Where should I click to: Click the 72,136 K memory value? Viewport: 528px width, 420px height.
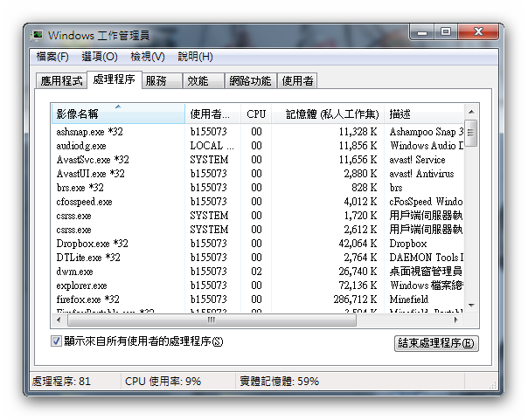tap(358, 286)
